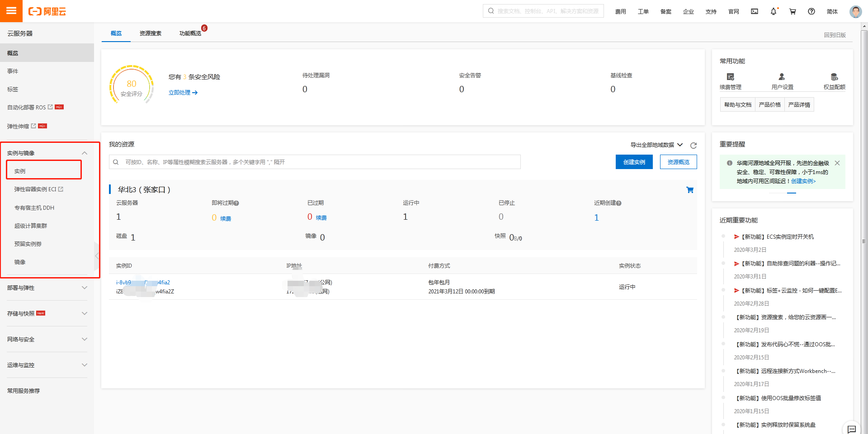Expand the 部署与弹性 section
Screen dimensions: 868x434
click(x=84, y=288)
